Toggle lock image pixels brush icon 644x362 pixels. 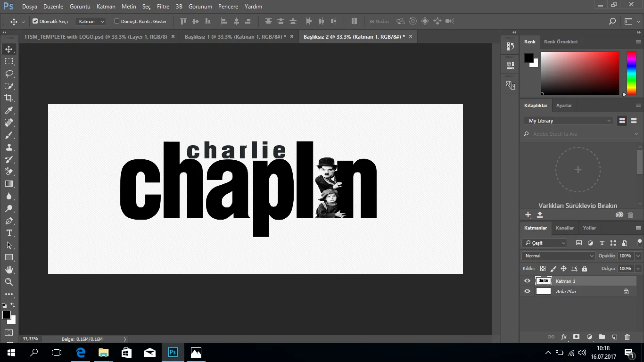click(553, 269)
